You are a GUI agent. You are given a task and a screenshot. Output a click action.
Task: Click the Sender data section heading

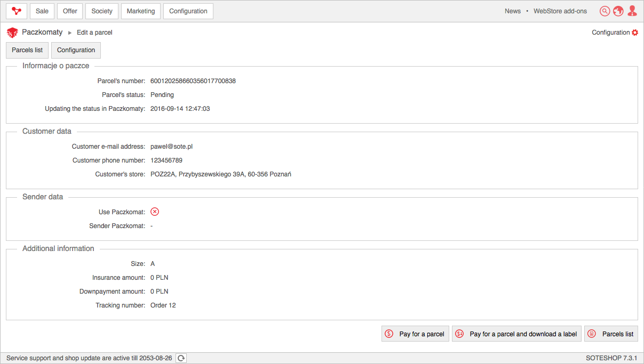click(43, 197)
